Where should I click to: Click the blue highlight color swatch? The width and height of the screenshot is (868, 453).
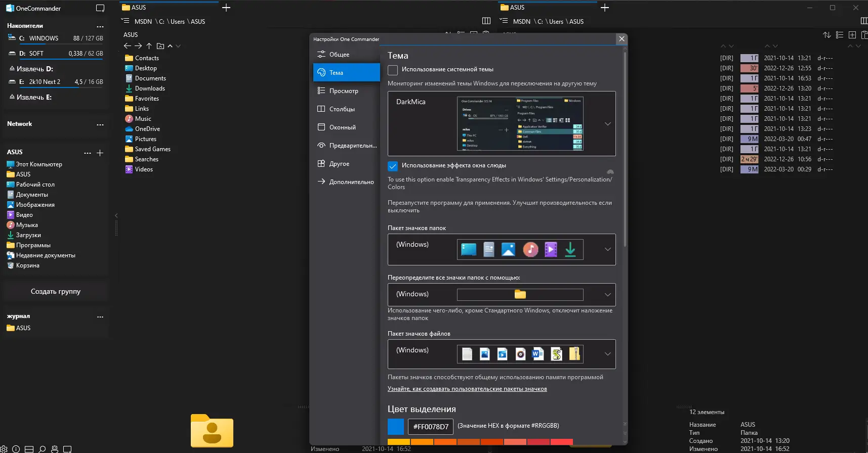[396, 426]
